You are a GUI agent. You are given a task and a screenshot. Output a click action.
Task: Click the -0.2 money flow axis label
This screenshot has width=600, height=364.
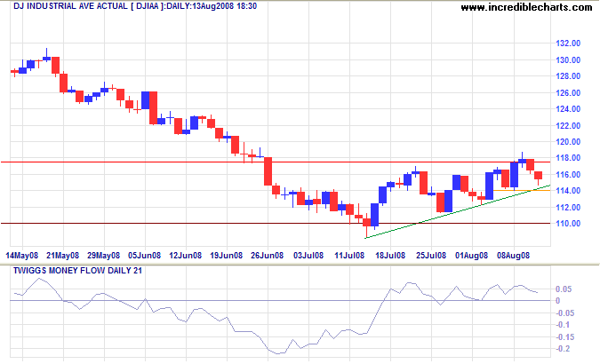562,349
